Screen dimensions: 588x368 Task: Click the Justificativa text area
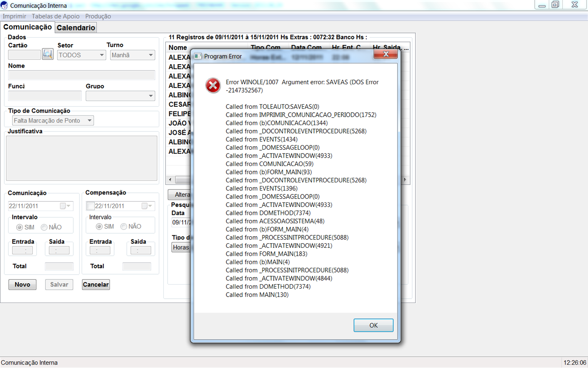82,158
